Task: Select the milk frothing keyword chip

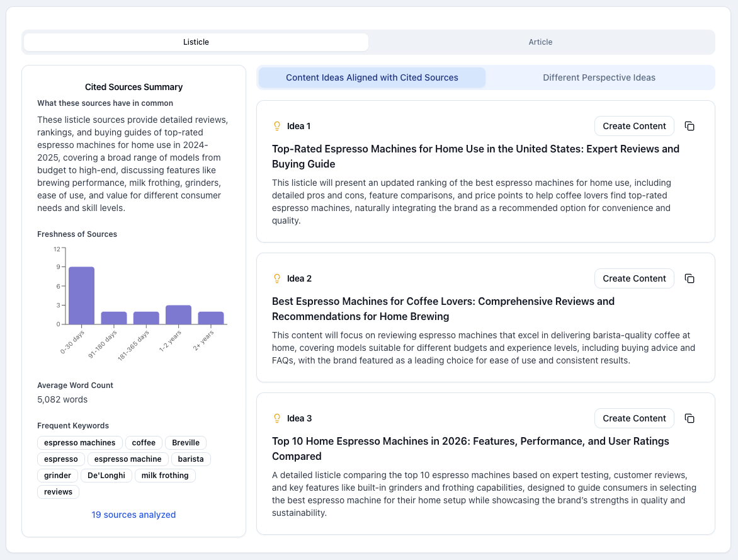Action: tap(165, 475)
